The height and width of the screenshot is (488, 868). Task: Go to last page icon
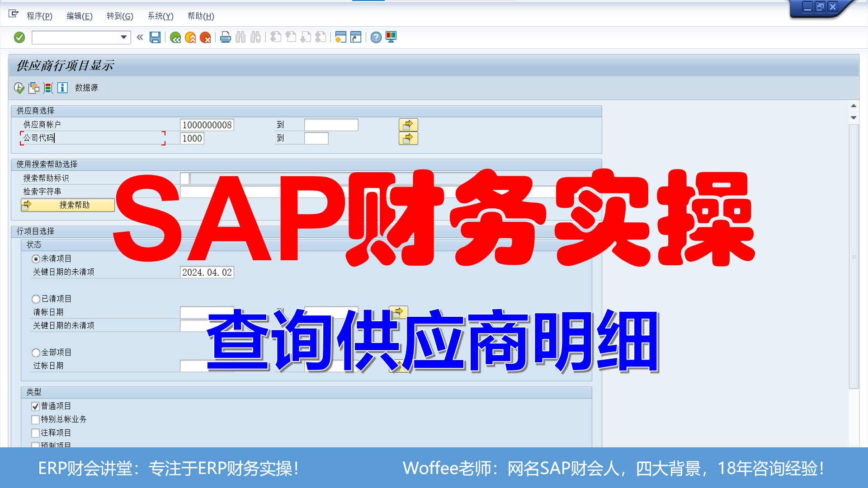(321, 38)
